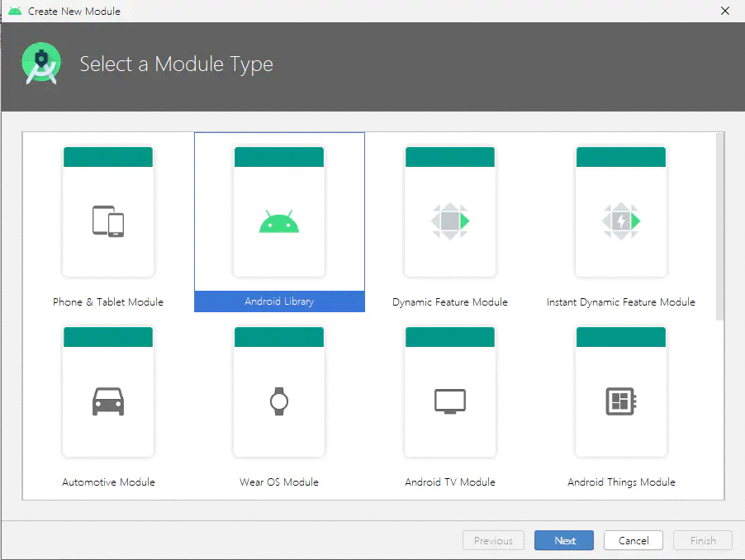Close the Create New Module dialog

pos(724,11)
